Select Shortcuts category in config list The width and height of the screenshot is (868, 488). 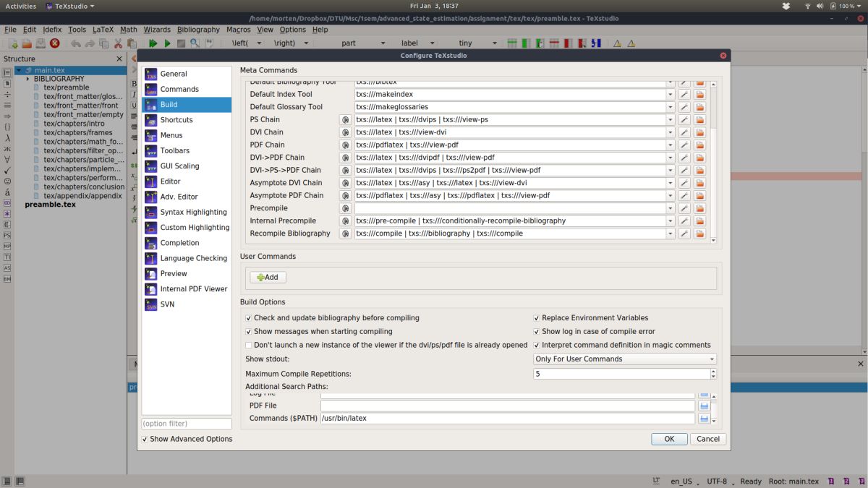(187, 120)
